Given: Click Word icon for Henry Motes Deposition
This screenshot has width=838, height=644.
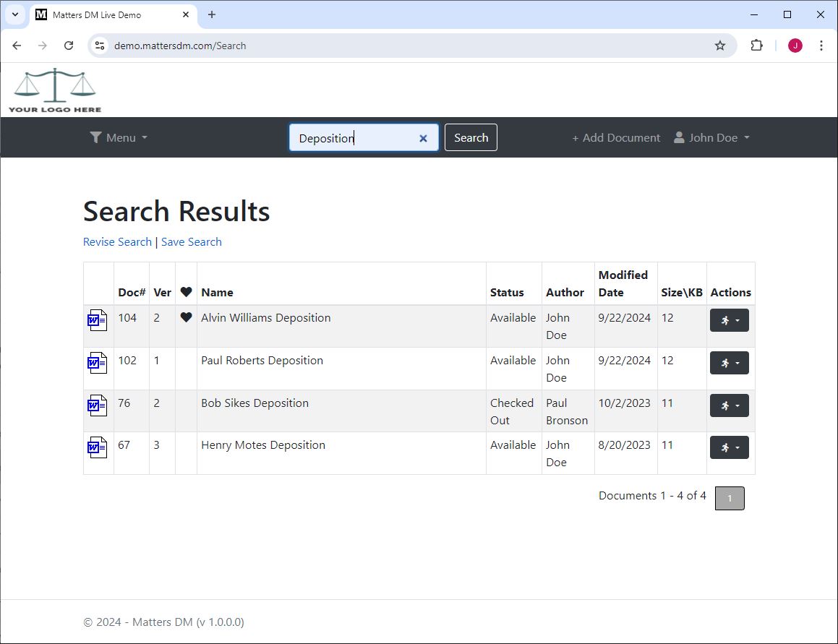Looking at the screenshot, I should [97, 448].
